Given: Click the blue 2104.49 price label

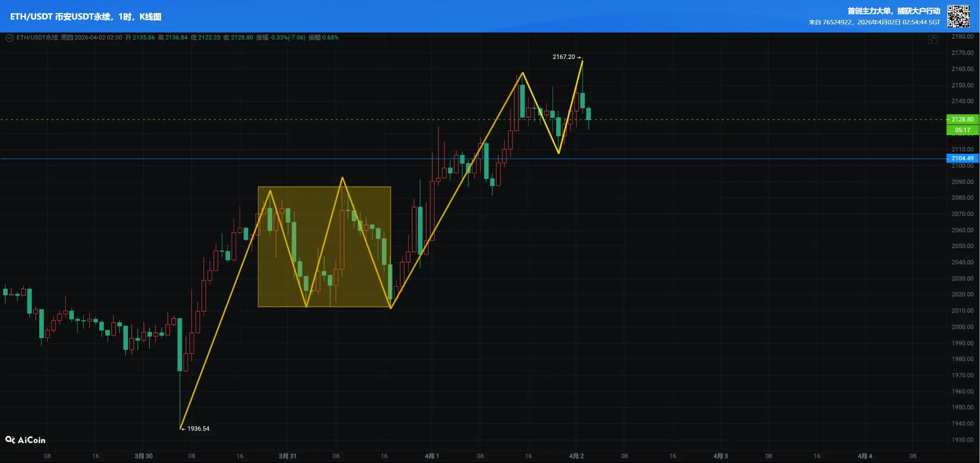Looking at the screenshot, I should pyautogui.click(x=962, y=158).
